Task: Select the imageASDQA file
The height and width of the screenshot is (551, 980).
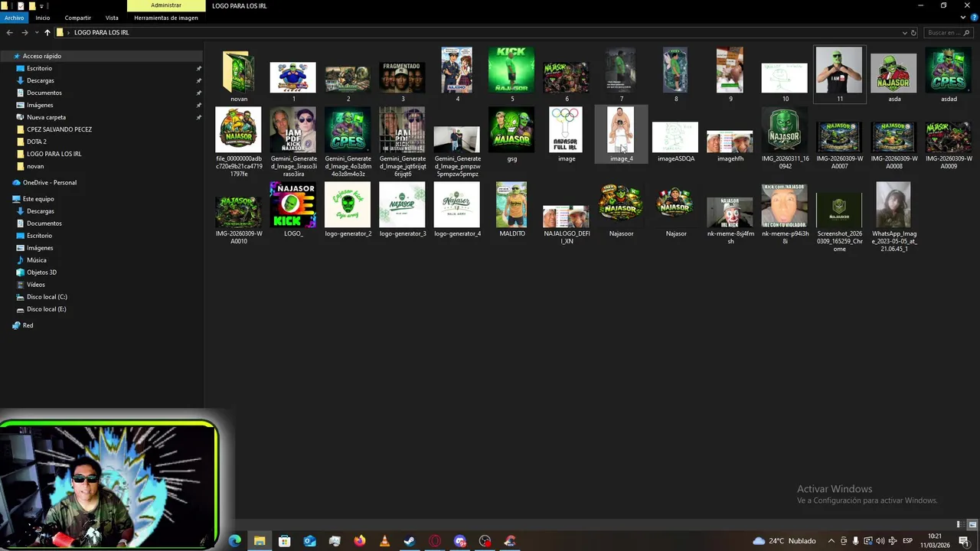Action: (x=675, y=138)
